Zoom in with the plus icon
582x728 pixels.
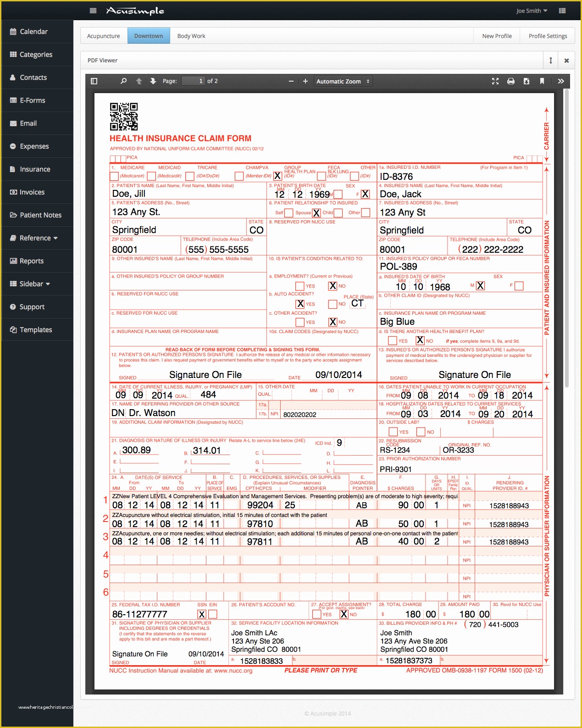tap(305, 81)
